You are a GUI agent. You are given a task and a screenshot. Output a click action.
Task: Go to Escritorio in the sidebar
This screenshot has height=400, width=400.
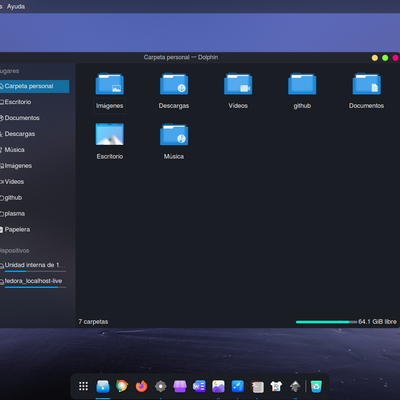pos(34,102)
